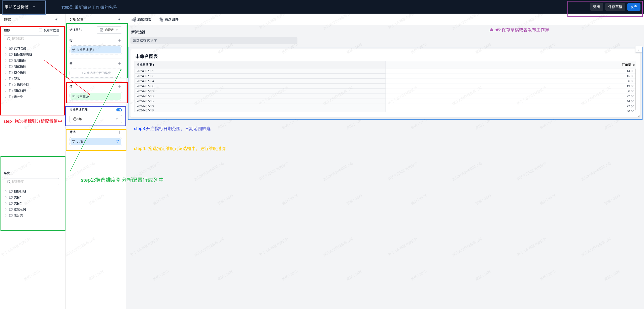Click 添加图表 in the toolbar
This screenshot has width=644, height=309.
[142, 19]
